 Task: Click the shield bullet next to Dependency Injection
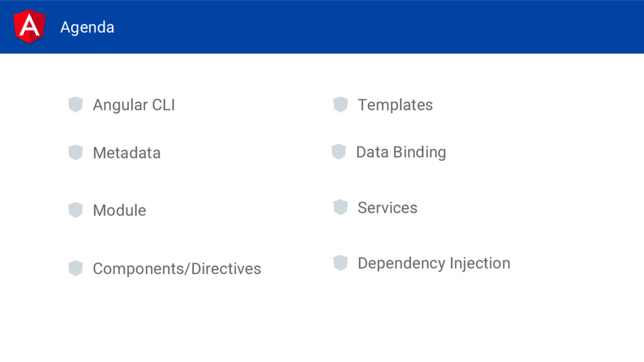tap(340, 263)
